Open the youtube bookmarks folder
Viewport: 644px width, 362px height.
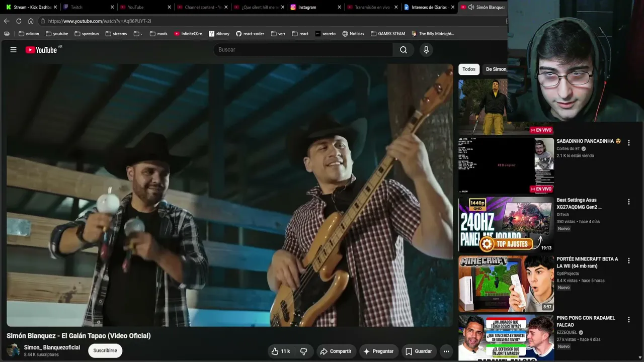[57, 34]
